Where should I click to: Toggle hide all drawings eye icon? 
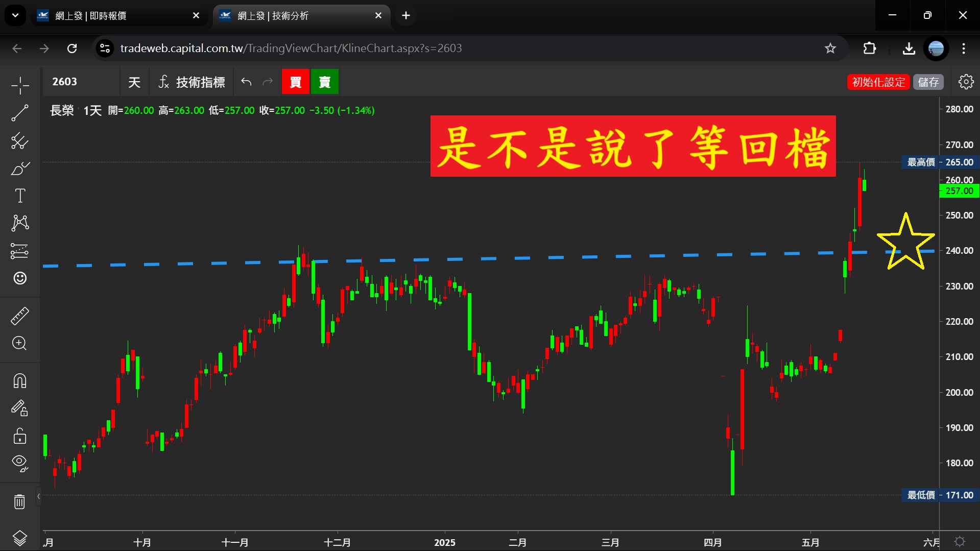[20, 464]
